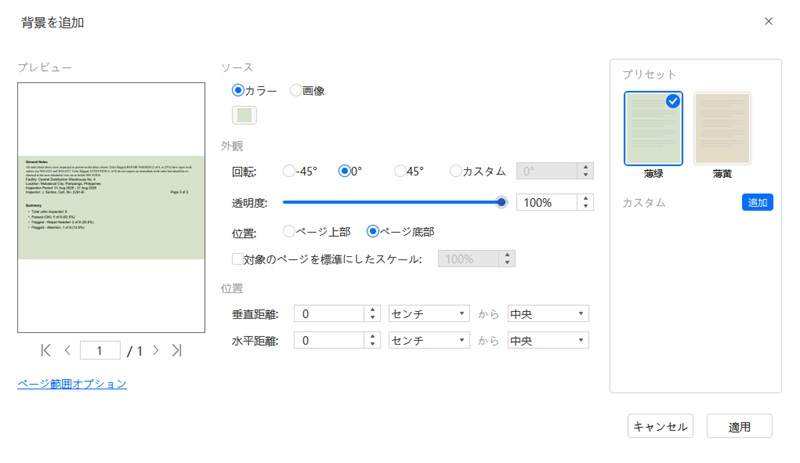Click the 適用 button
The width and height of the screenshot is (800, 463).
739,426
